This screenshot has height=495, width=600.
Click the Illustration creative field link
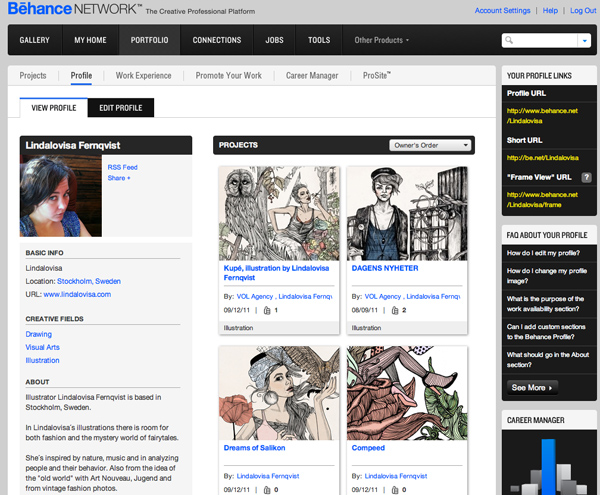tap(42, 360)
